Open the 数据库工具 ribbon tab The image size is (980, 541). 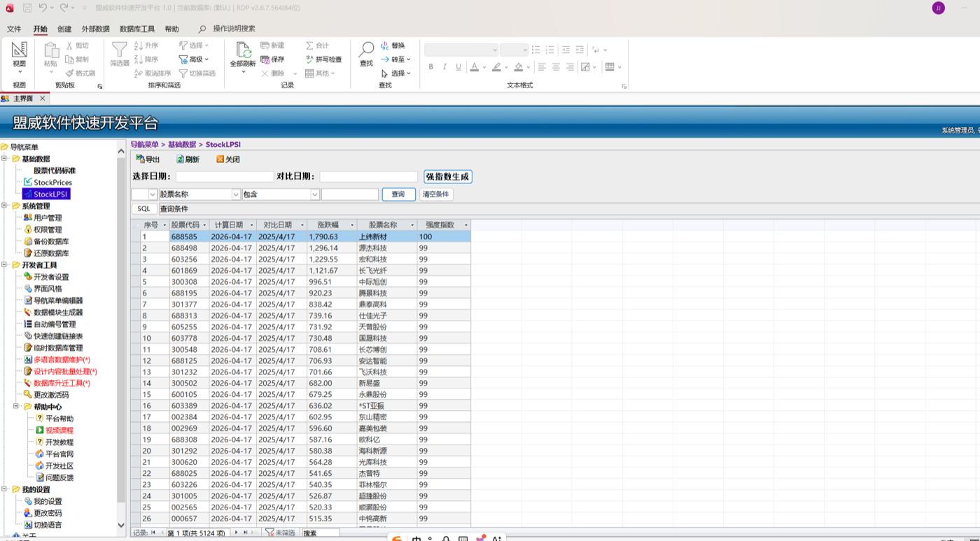coord(137,29)
